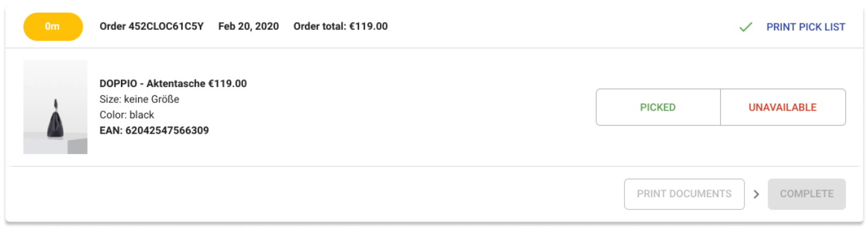The width and height of the screenshot is (868, 229).
Task: Click the EAN label text
Action: pyautogui.click(x=110, y=130)
